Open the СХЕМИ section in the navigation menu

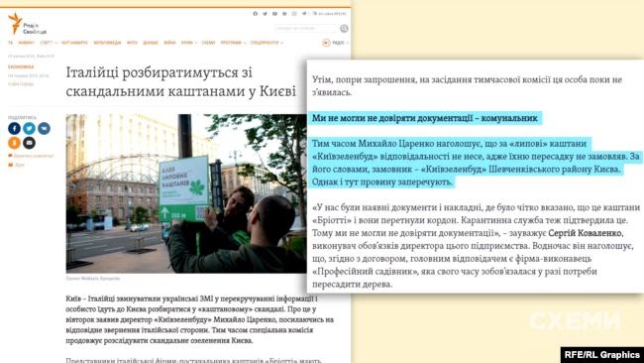(x=208, y=43)
